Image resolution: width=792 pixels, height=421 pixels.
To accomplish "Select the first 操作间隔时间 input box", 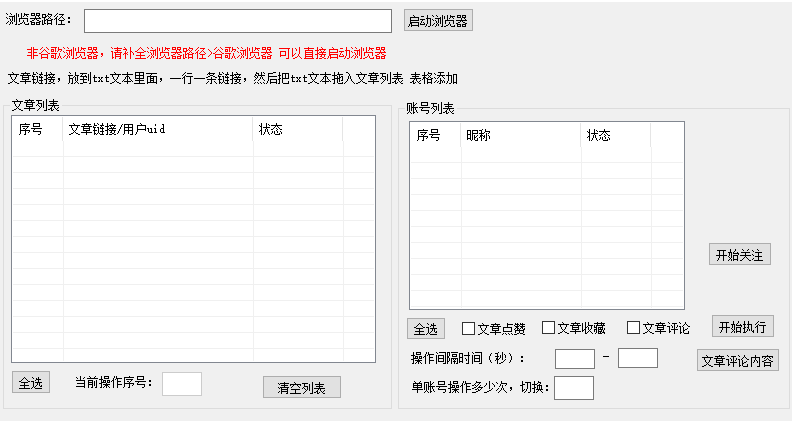I will pos(574,358).
